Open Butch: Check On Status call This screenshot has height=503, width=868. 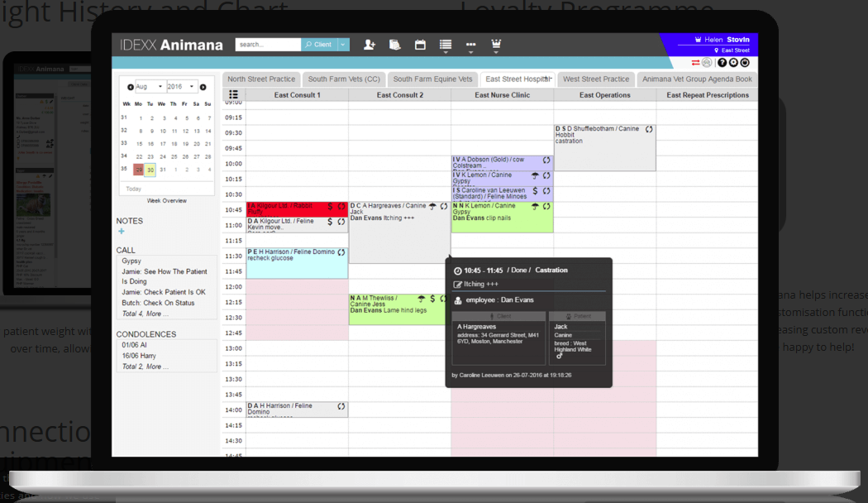pos(159,303)
